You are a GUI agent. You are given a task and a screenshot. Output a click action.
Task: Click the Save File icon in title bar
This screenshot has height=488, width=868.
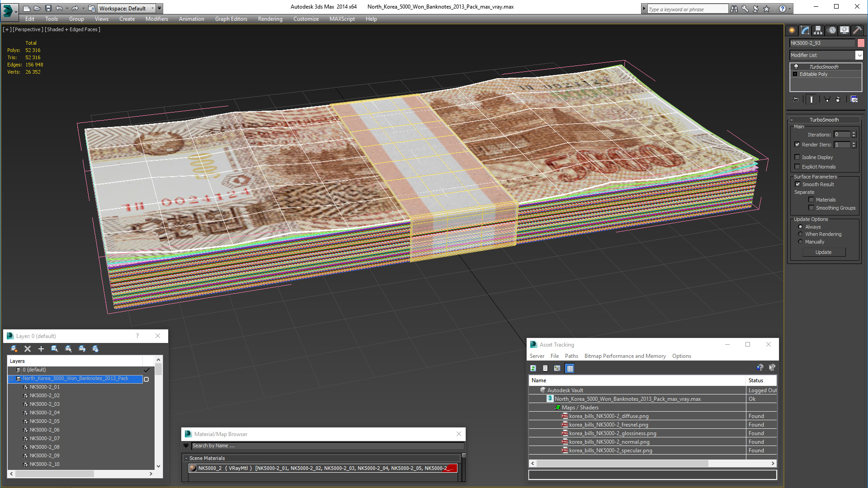(48, 8)
